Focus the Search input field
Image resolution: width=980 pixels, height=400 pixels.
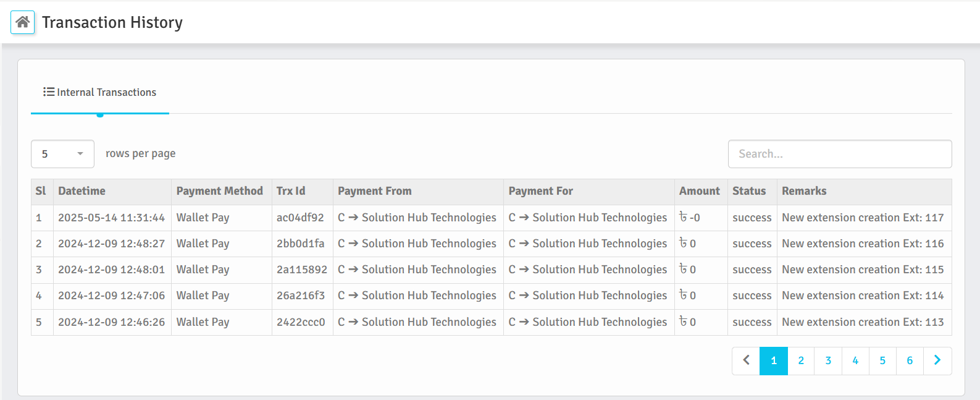click(840, 154)
